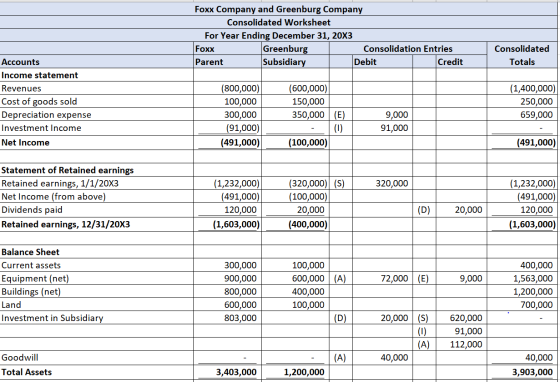Select Foxx total assets 3,403,000
Image resolution: width=560 pixels, height=382 pixels.
[236, 372]
